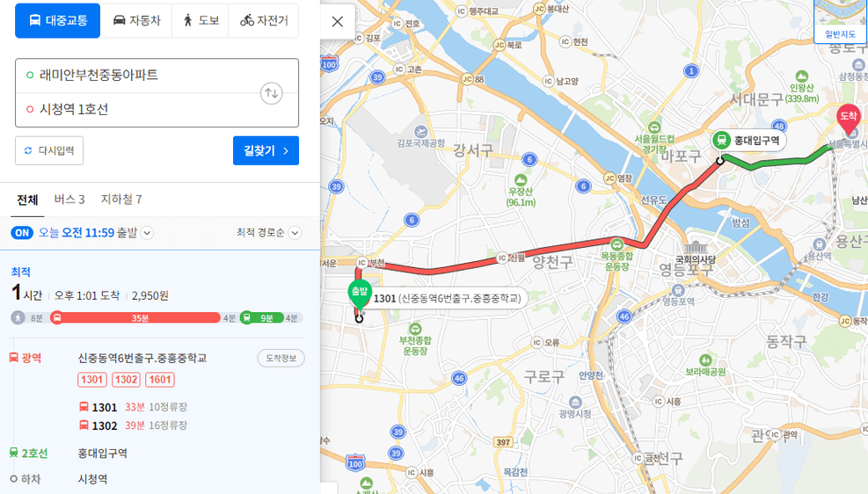868x494 pixels.
Task: Click the 목동종합운동장 map icon
Action: click(616, 244)
